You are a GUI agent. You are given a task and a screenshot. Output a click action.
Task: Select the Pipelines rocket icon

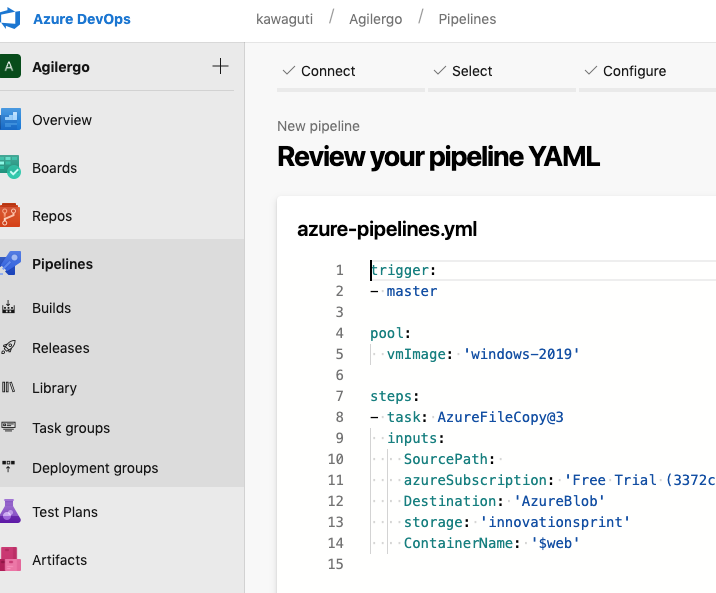click(11, 264)
